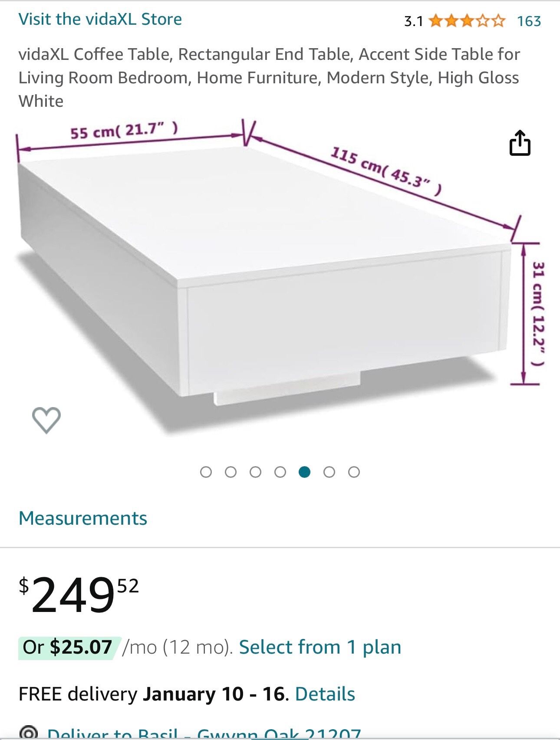Click the delivery location pin icon
Screen dimensions: 560x740
click(x=29, y=733)
